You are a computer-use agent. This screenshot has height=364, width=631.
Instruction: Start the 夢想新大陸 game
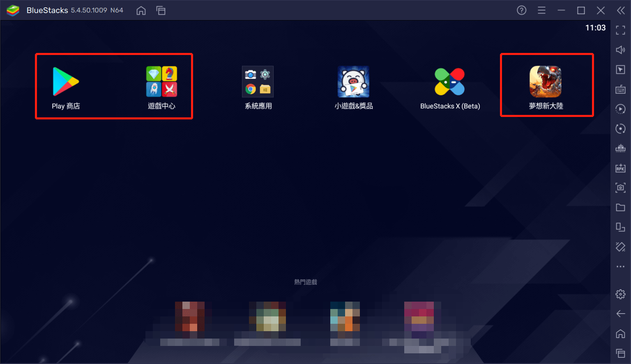point(546,82)
